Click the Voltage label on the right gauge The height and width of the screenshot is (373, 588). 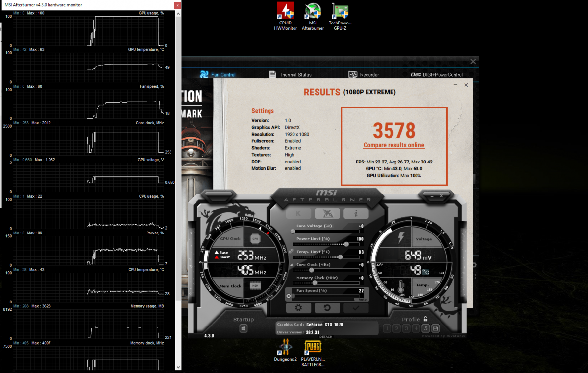pyautogui.click(x=424, y=239)
